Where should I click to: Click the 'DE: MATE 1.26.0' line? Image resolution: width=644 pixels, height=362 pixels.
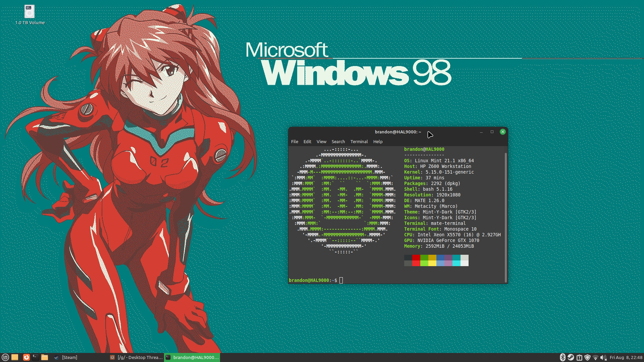pyautogui.click(x=424, y=201)
